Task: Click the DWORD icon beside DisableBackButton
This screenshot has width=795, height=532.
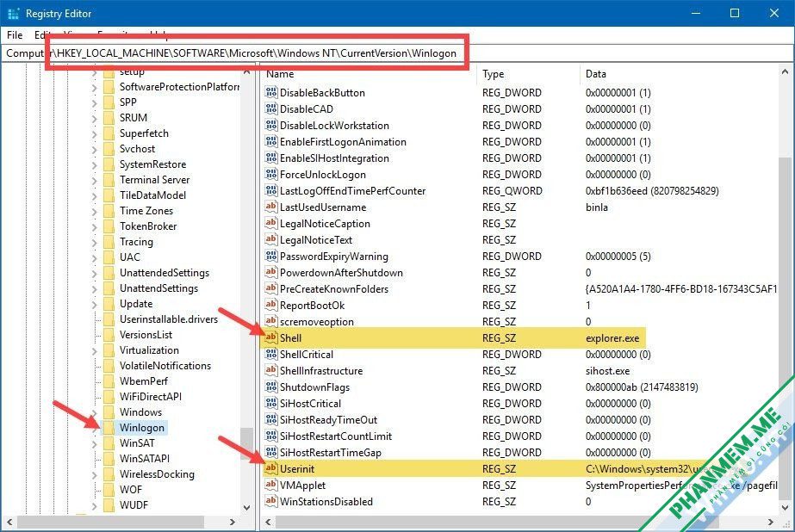Action: 271,92
